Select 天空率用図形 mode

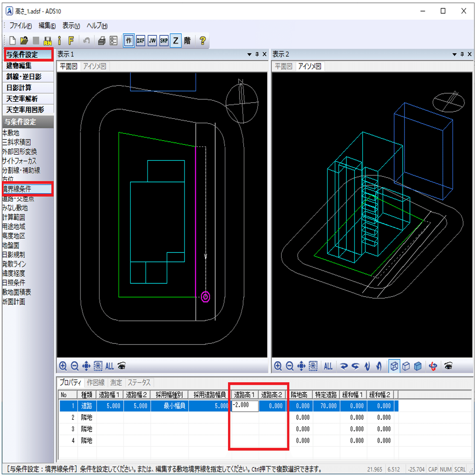[28, 110]
